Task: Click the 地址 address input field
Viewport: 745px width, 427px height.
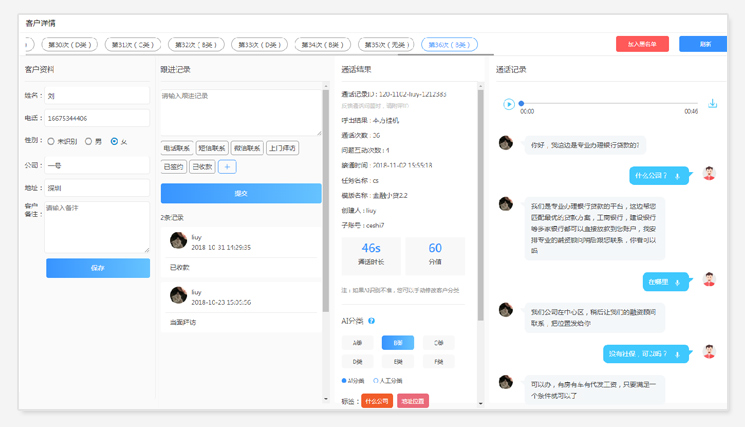Action: coord(97,188)
